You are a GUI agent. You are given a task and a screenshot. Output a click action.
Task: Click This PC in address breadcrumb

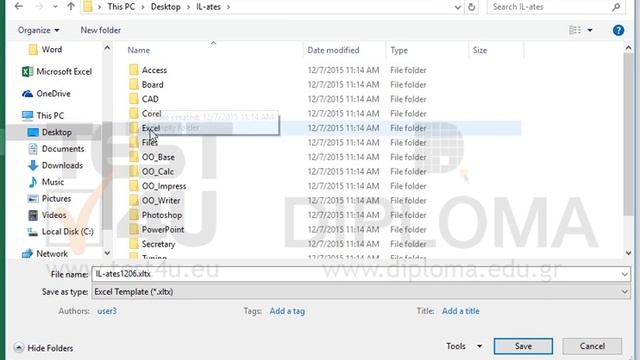[121, 7]
